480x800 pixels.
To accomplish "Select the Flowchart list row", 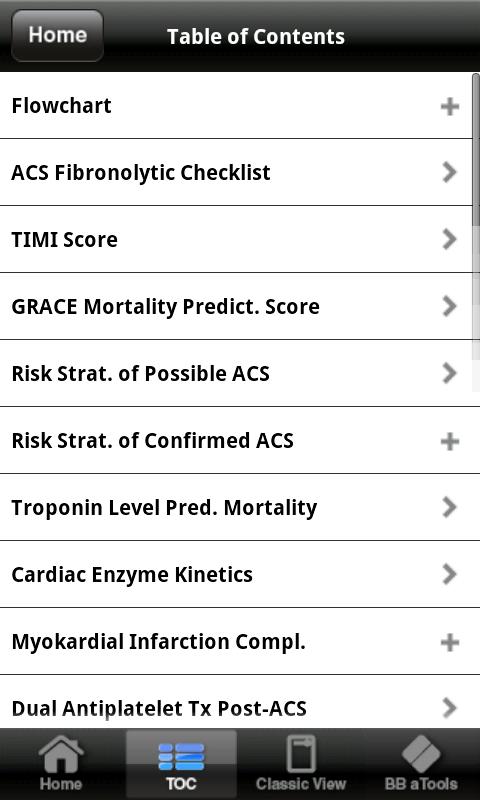I will 240,105.
